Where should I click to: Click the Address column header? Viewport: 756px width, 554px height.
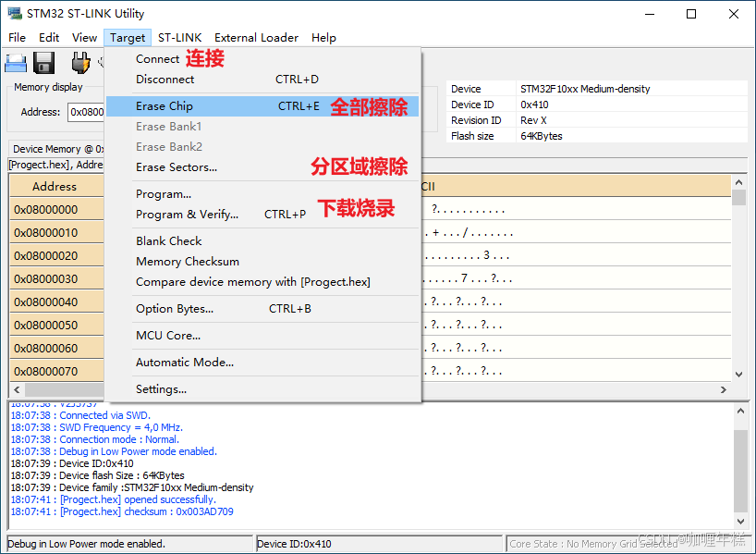click(x=56, y=186)
